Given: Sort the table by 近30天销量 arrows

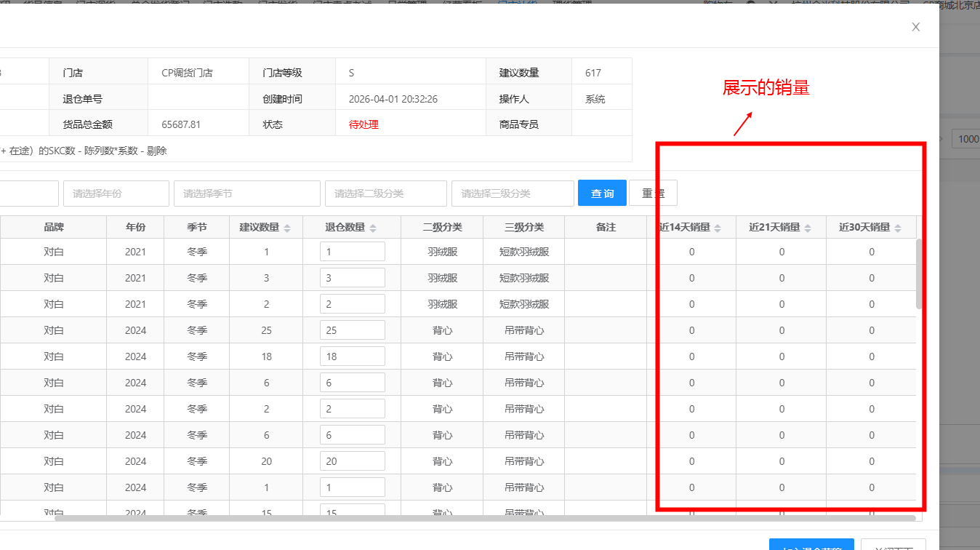Looking at the screenshot, I should [x=898, y=228].
